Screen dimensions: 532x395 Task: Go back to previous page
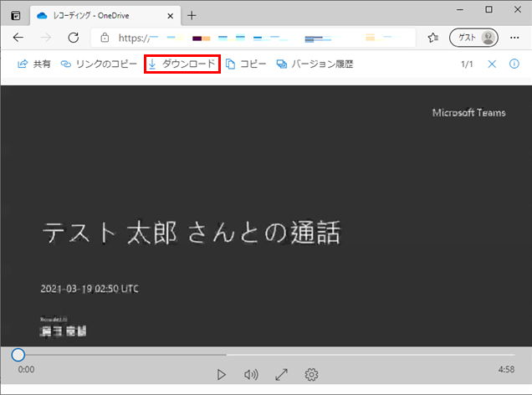click(x=18, y=38)
